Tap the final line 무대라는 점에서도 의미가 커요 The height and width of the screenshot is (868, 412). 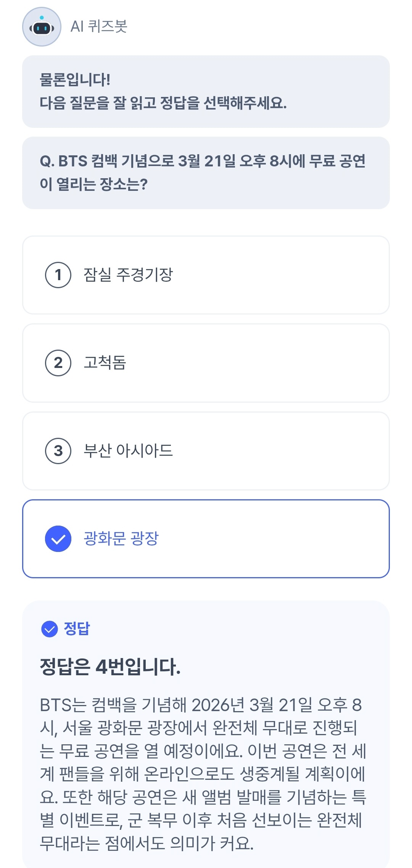146,843
